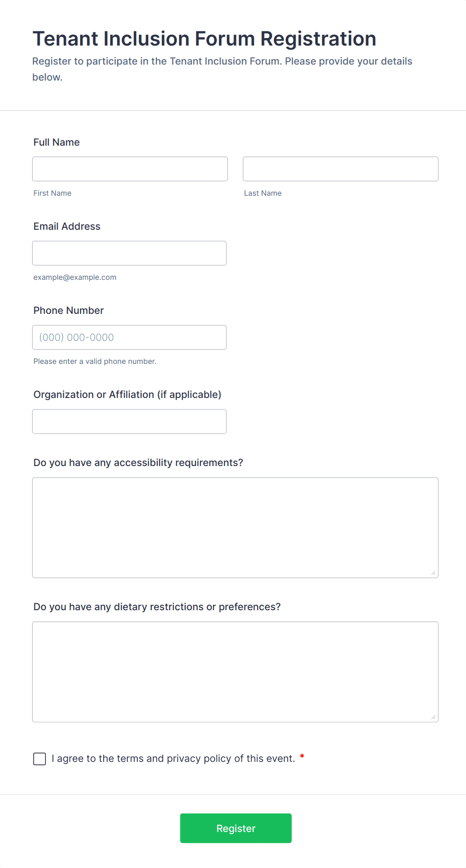
Task: Click the example@example.com hint text
Action: pyautogui.click(x=75, y=277)
